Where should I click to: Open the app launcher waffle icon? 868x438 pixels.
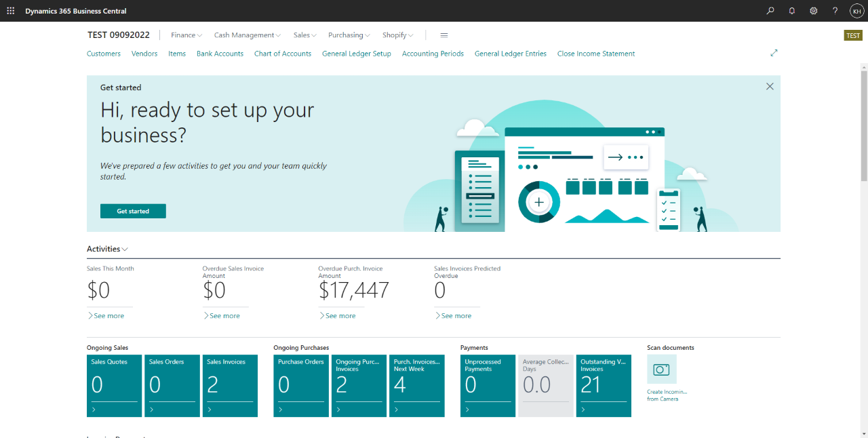10,11
